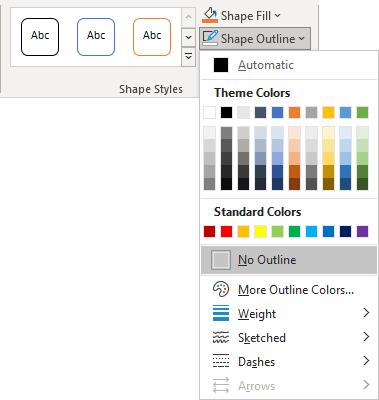The height and width of the screenshot is (400, 379).
Task: Select the purple standard color
Action: coord(362,231)
